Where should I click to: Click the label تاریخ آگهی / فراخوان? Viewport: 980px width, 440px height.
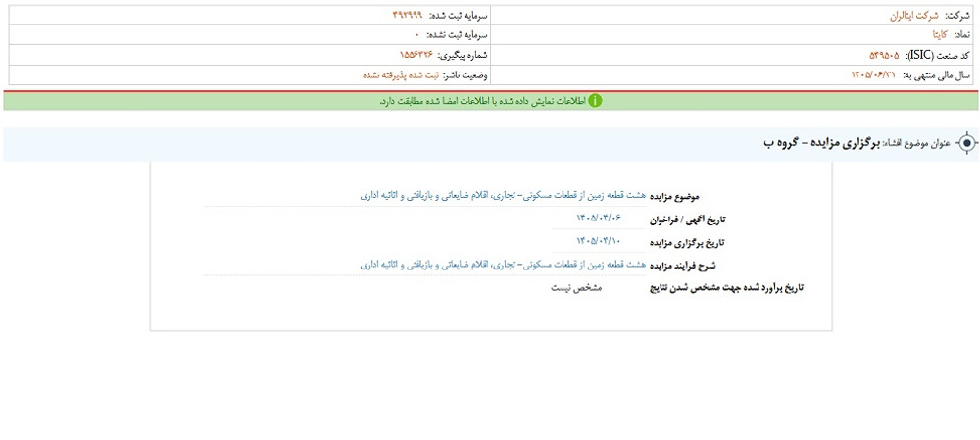tap(689, 220)
